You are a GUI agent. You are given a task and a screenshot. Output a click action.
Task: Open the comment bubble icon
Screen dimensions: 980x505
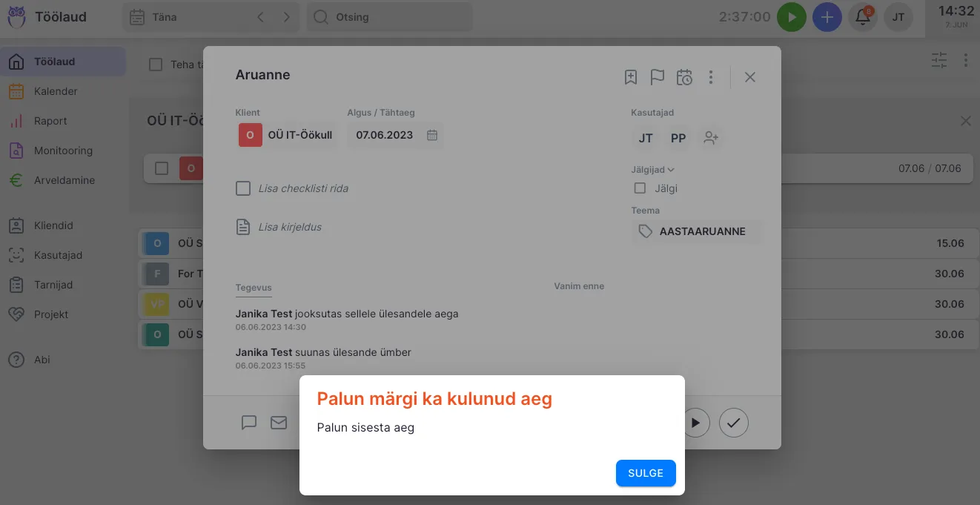click(249, 423)
